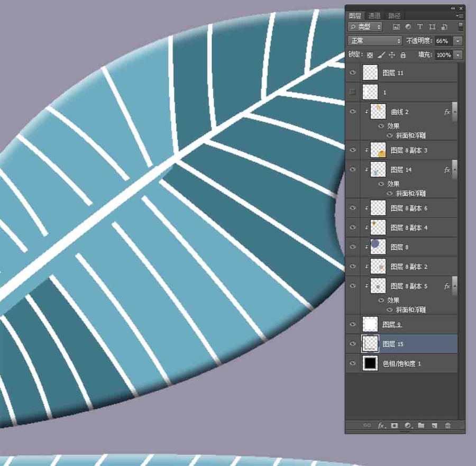Click 斜面和浮雕 under 图层 8 副本 5
The height and width of the screenshot is (466, 476).
(411, 310)
